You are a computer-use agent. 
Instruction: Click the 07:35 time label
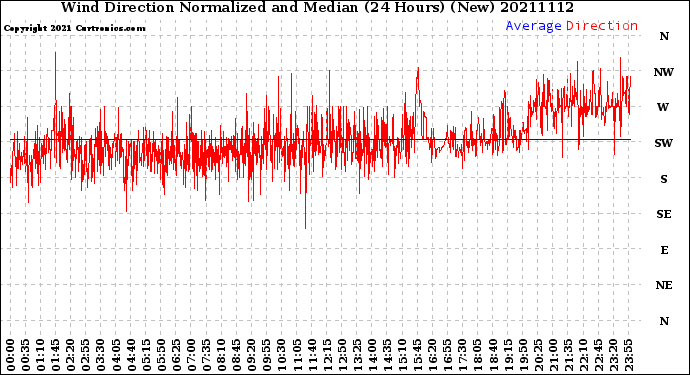[206, 355]
